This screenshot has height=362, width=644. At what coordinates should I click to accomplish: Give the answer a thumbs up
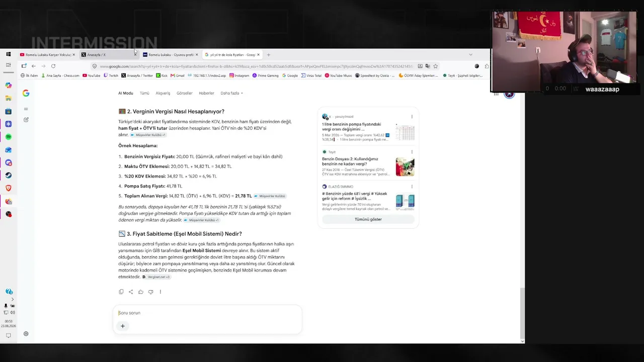[x=140, y=292]
